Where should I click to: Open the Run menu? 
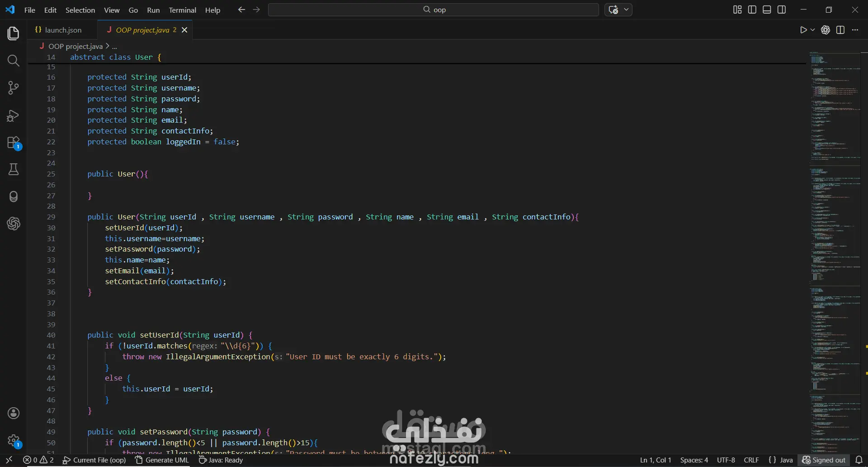coord(153,10)
